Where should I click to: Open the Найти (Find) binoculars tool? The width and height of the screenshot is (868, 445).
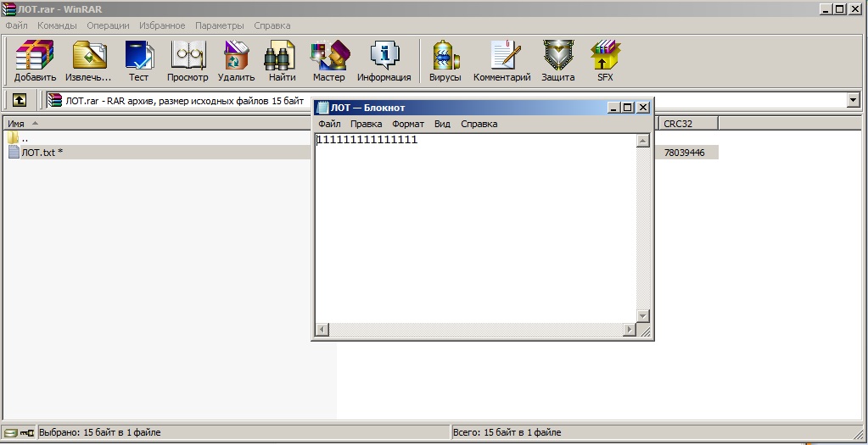pyautogui.click(x=282, y=61)
